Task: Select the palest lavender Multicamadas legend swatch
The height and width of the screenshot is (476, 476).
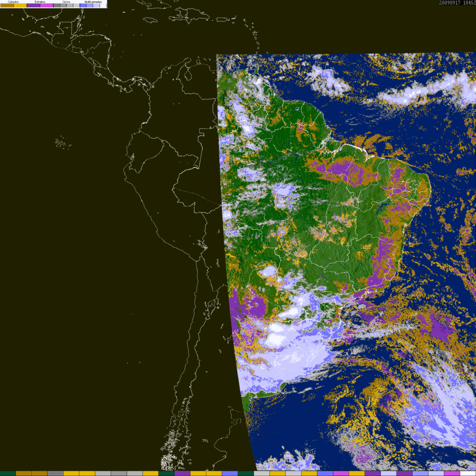Action: click(x=96, y=5)
